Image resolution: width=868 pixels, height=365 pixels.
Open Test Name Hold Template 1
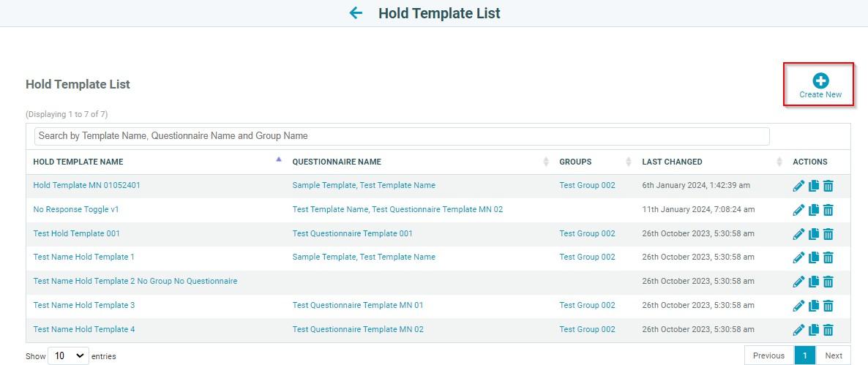pyautogui.click(x=84, y=257)
